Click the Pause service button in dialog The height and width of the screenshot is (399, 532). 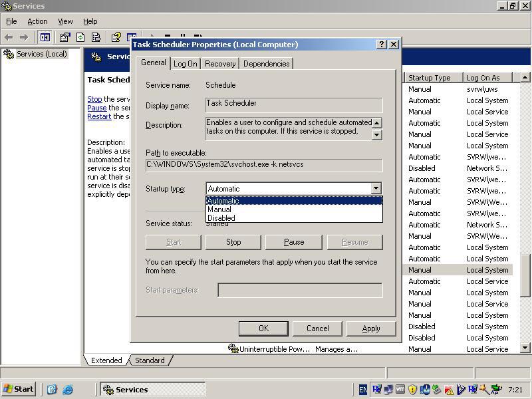click(x=294, y=242)
